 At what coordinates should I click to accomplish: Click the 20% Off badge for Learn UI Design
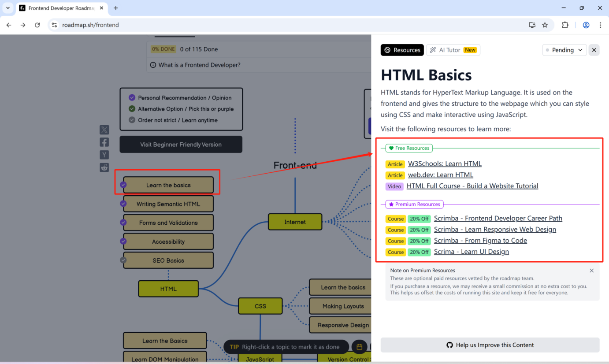(x=419, y=252)
